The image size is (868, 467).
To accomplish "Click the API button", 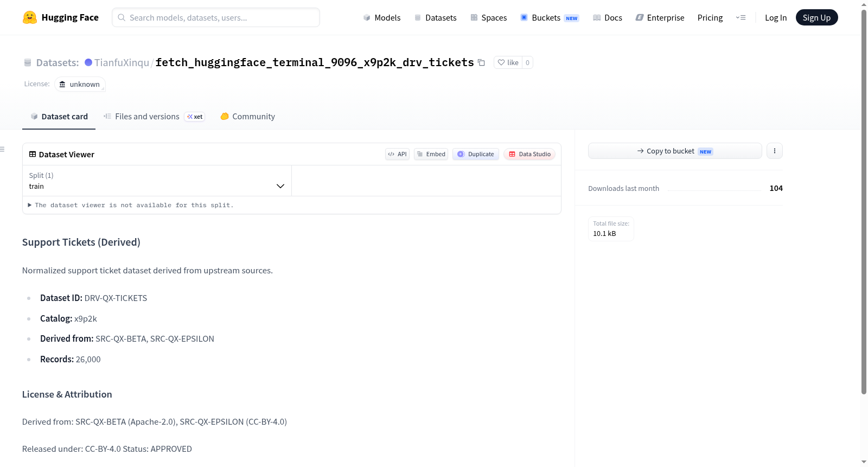I will pos(397,154).
